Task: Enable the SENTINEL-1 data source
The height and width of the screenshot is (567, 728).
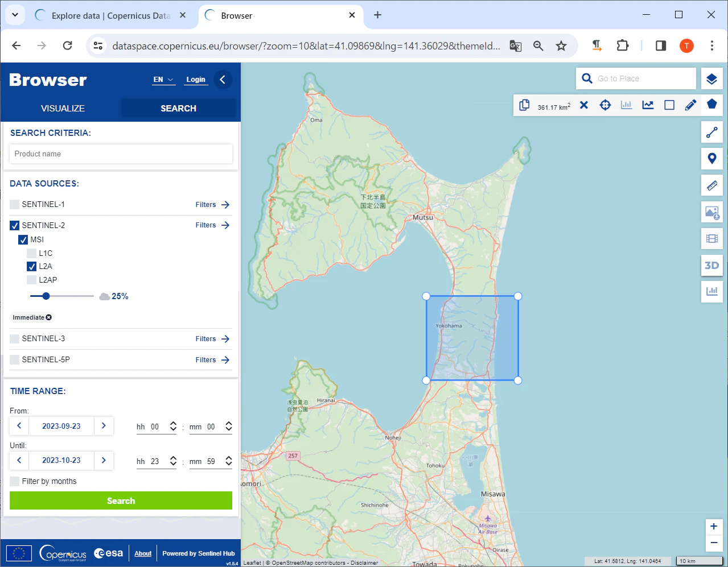Action: point(15,204)
